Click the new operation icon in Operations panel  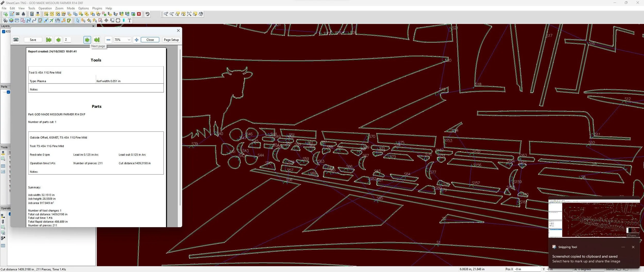[x=3, y=216]
